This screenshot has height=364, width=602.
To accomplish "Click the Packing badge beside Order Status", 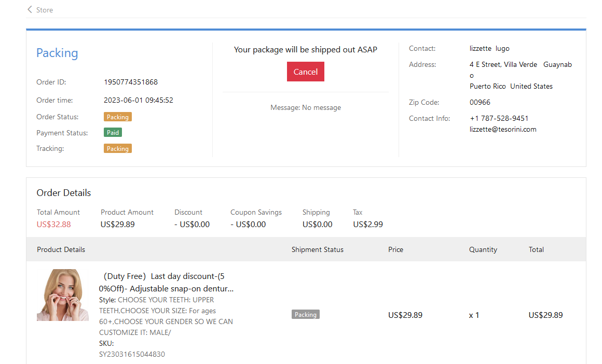I will click(x=117, y=117).
